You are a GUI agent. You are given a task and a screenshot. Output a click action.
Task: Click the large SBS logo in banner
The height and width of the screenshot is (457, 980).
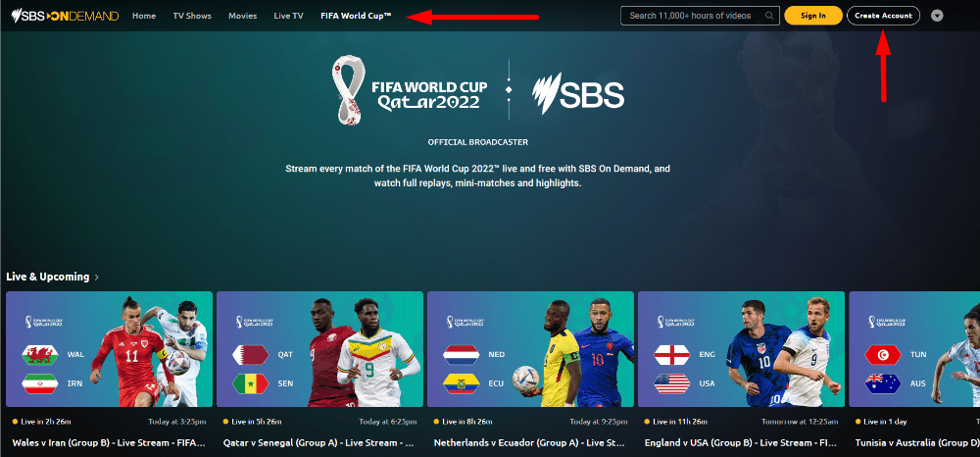(x=577, y=93)
